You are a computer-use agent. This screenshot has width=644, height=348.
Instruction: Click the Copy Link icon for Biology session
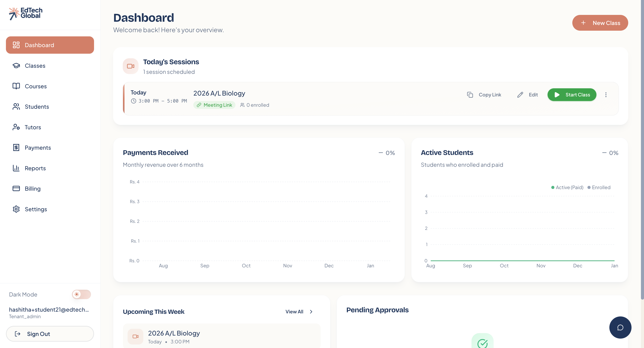tap(470, 95)
